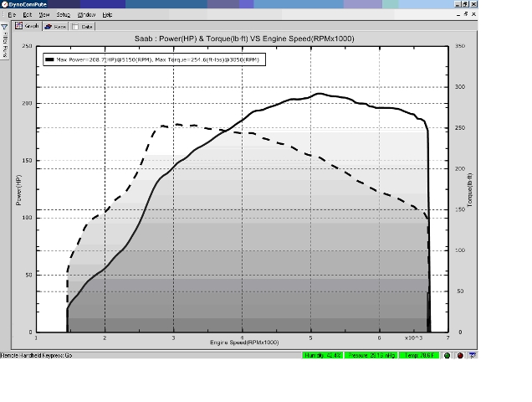Close the inner graph document window
The image size is (532, 402).
tap(473, 14)
